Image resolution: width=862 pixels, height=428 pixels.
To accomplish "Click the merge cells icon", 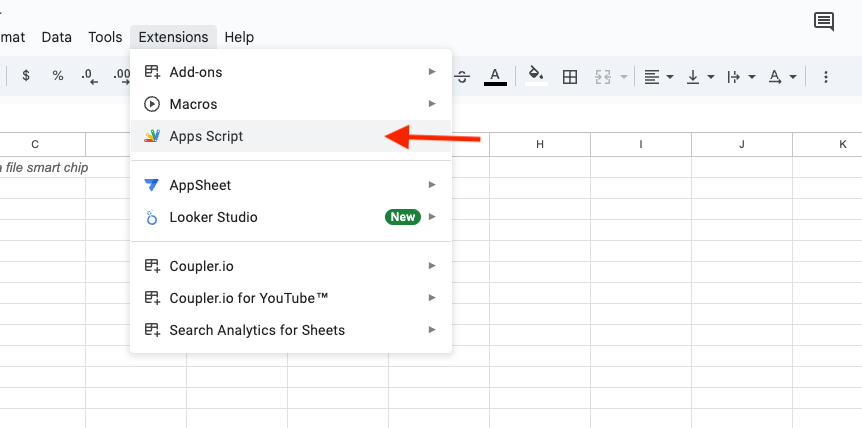I will click(603, 77).
